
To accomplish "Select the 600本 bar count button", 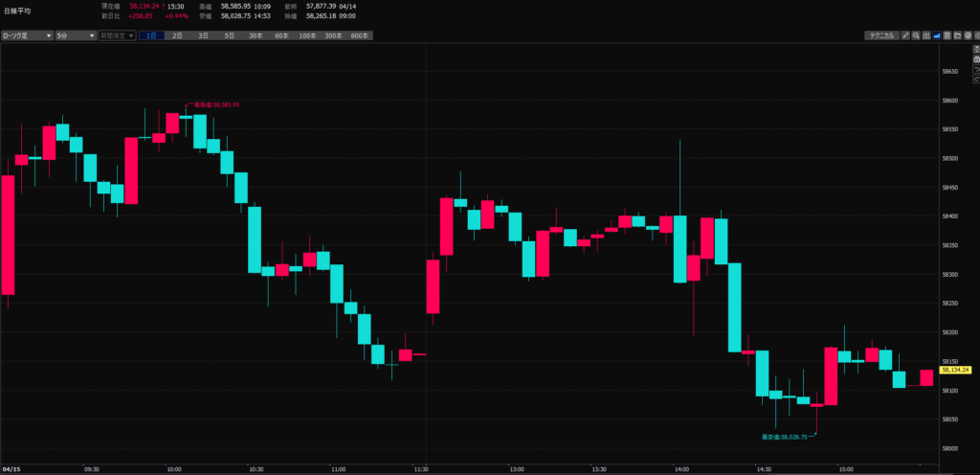I will tap(359, 35).
